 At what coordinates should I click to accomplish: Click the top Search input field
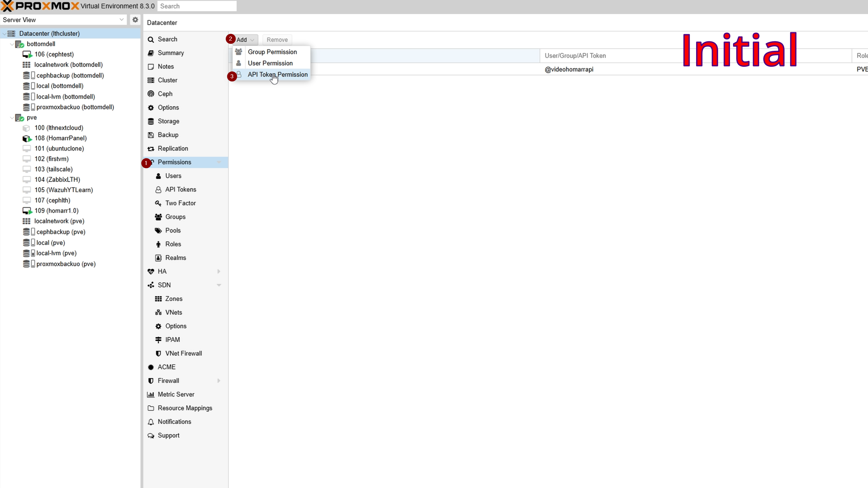click(x=197, y=6)
